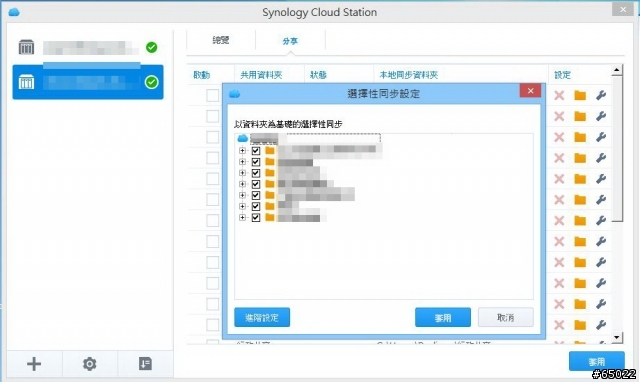Open the gear settings icon in bottom bar
Image resolution: width=640 pixels, height=382 pixels.
pyautogui.click(x=89, y=363)
